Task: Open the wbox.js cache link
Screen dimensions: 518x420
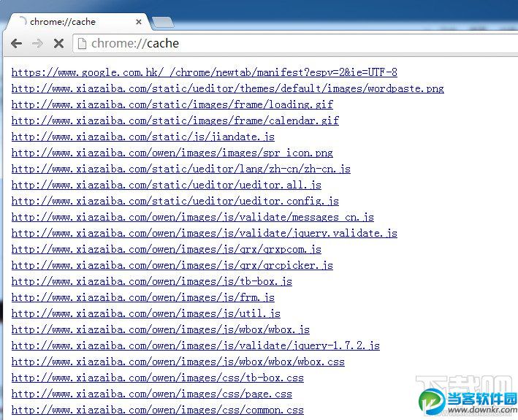Action: 161,329
